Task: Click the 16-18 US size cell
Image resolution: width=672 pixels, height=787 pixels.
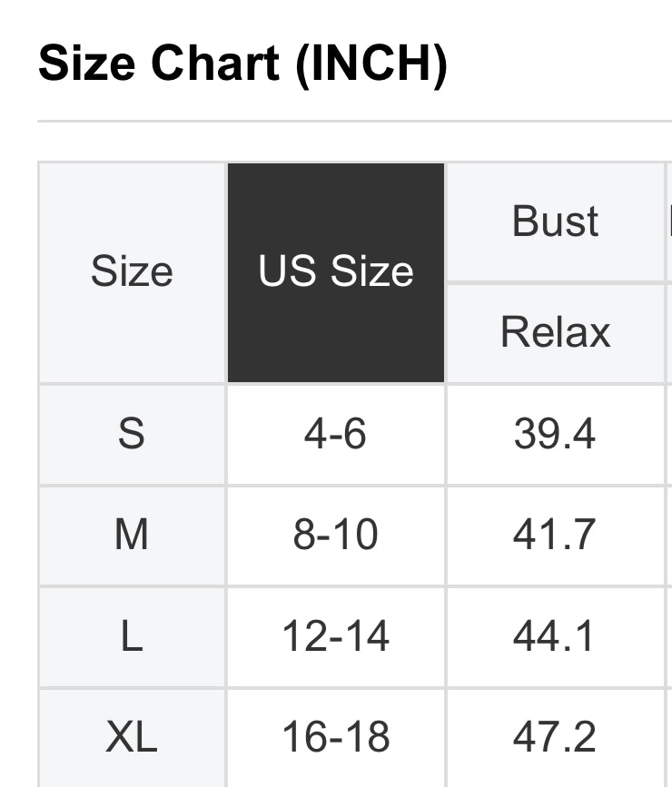Action: point(336,737)
